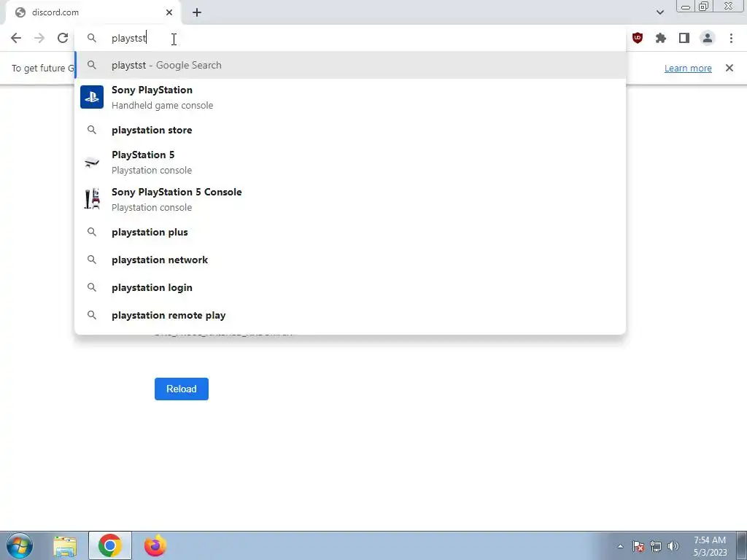
Task: Open the volume speaker icon
Action: click(673, 546)
